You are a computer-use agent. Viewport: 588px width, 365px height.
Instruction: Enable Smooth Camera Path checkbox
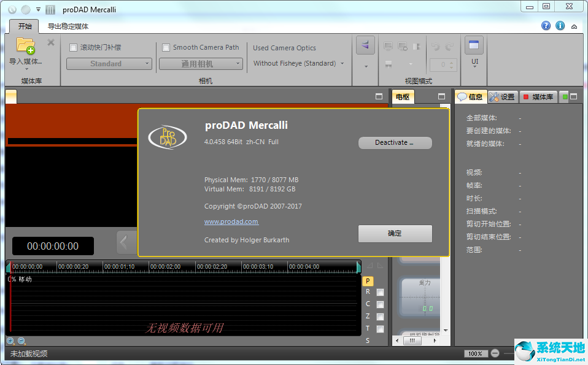[166, 48]
